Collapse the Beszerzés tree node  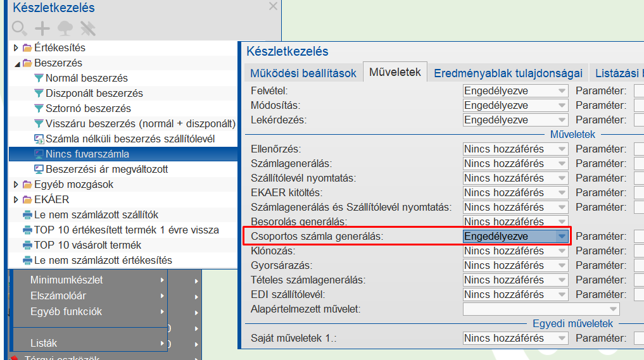tap(17, 64)
